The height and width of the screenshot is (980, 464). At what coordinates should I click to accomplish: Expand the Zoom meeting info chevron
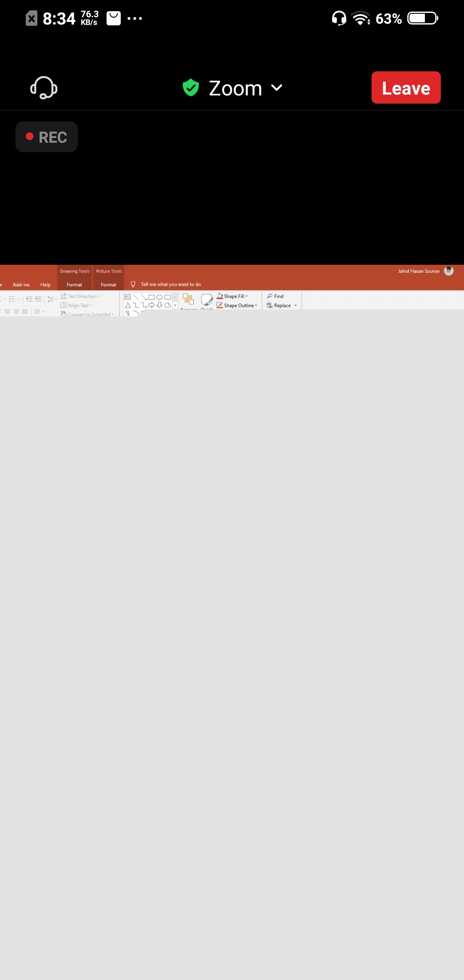[x=277, y=88]
